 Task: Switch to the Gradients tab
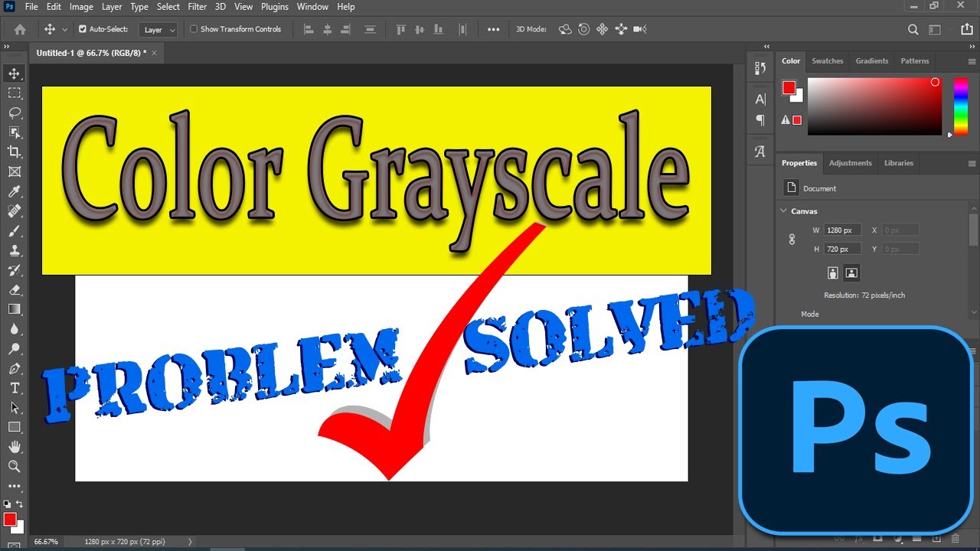(x=872, y=61)
